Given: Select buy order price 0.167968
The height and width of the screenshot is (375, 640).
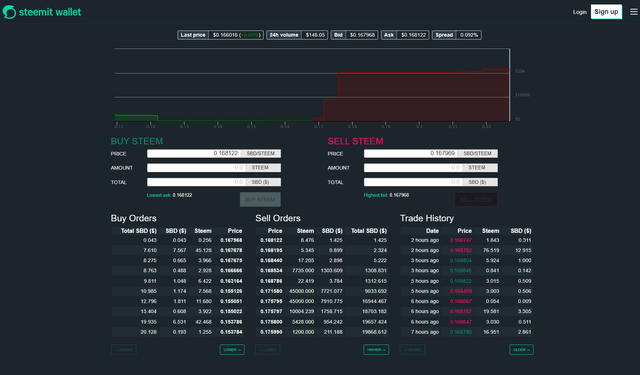Looking at the screenshot, I should click(231, 240).
